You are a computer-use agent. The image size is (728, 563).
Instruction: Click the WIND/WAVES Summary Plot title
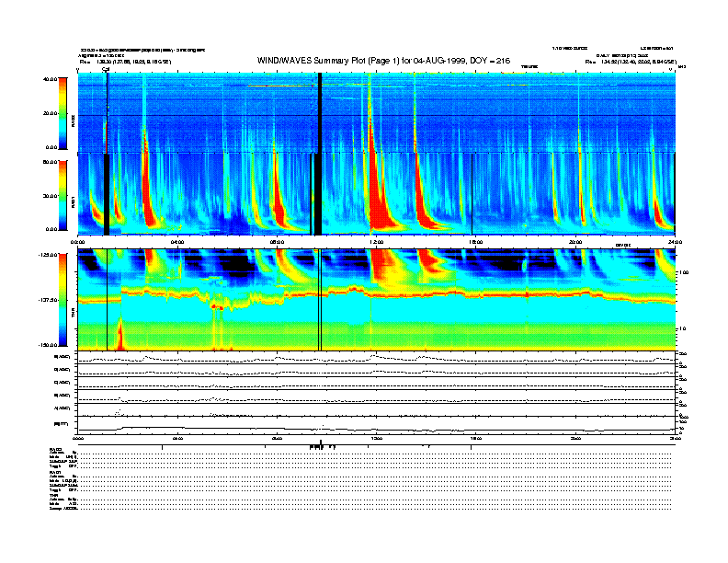383,61
